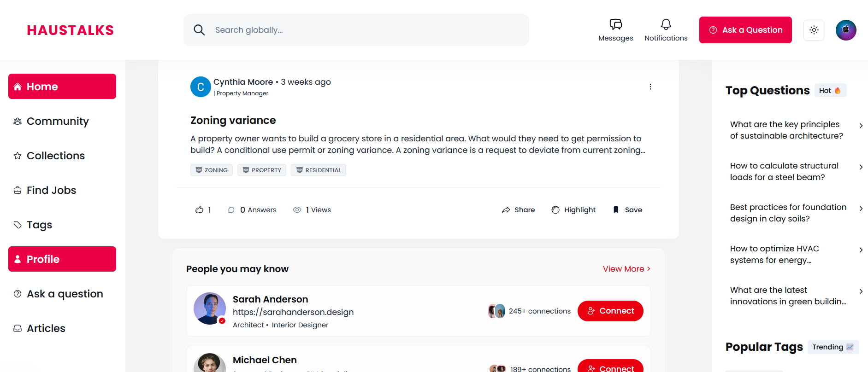
Task: Open the three-dot post options menu
Action: point(650,87)
